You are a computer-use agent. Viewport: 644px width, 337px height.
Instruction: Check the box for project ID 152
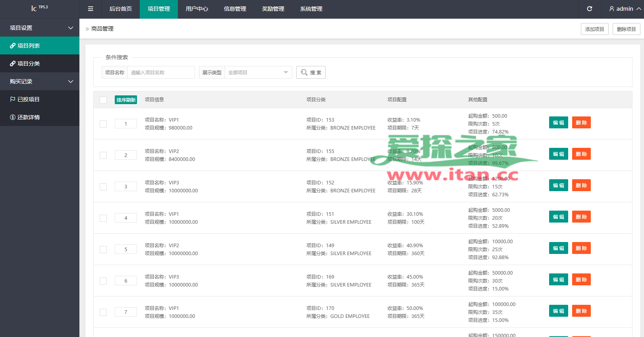click(103, 187)
